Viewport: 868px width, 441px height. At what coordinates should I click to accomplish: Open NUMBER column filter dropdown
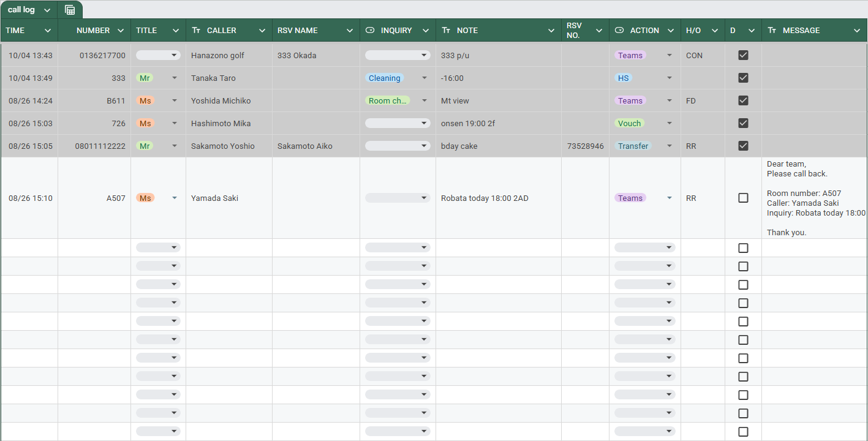(121, 31)
